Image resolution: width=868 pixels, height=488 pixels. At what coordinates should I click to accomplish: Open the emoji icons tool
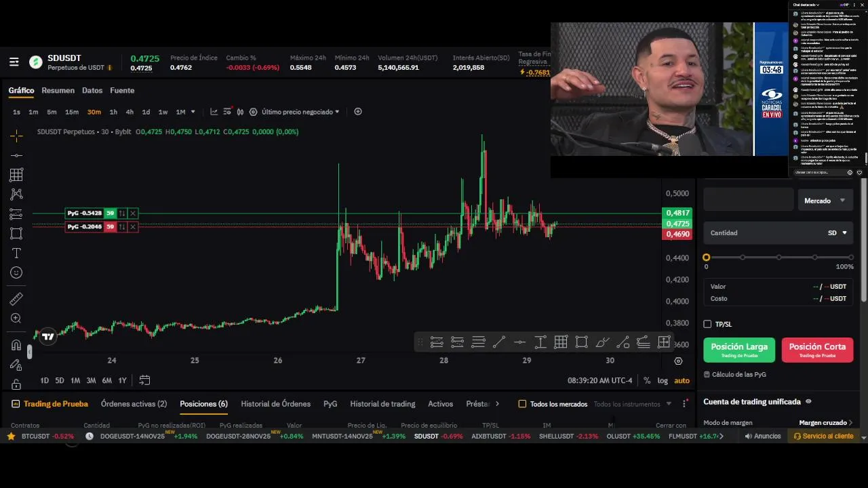16,272
